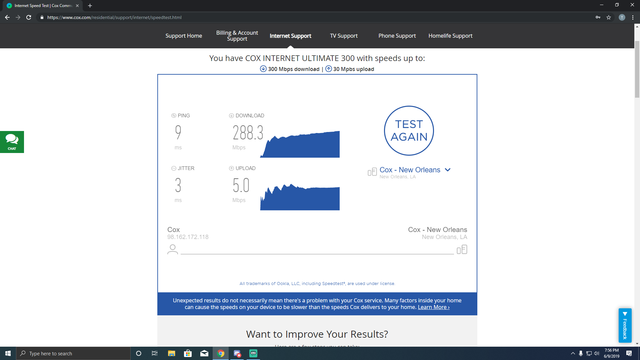Open the Action Center notifications icon

tap(629, 353)
